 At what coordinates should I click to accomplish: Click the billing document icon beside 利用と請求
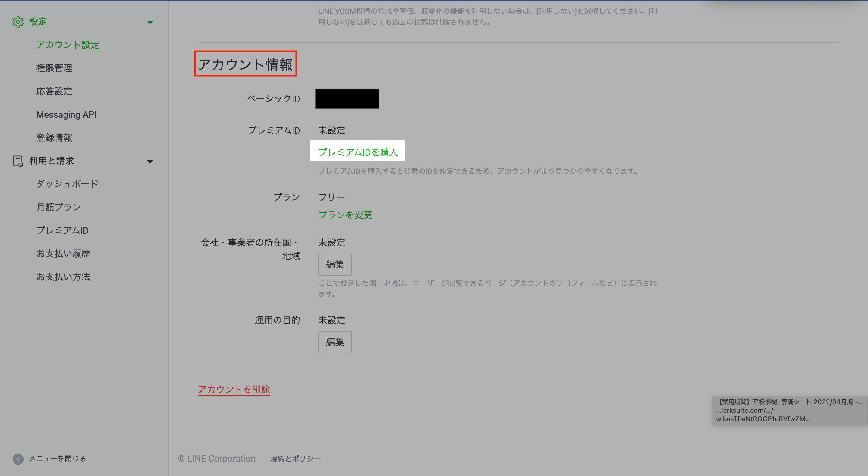(18, 161)
